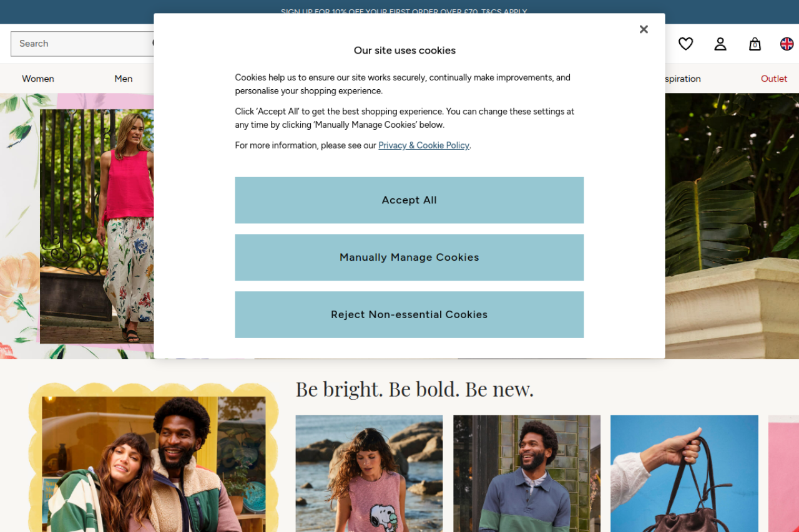Click the 'Be bright. Be bold. Be new.' heading
The image size is (799, 532).
414,389
